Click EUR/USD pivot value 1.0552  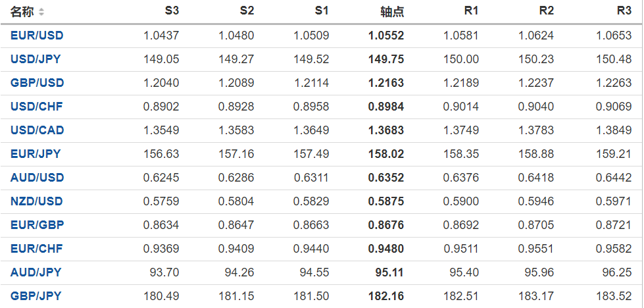click(386, 36)
